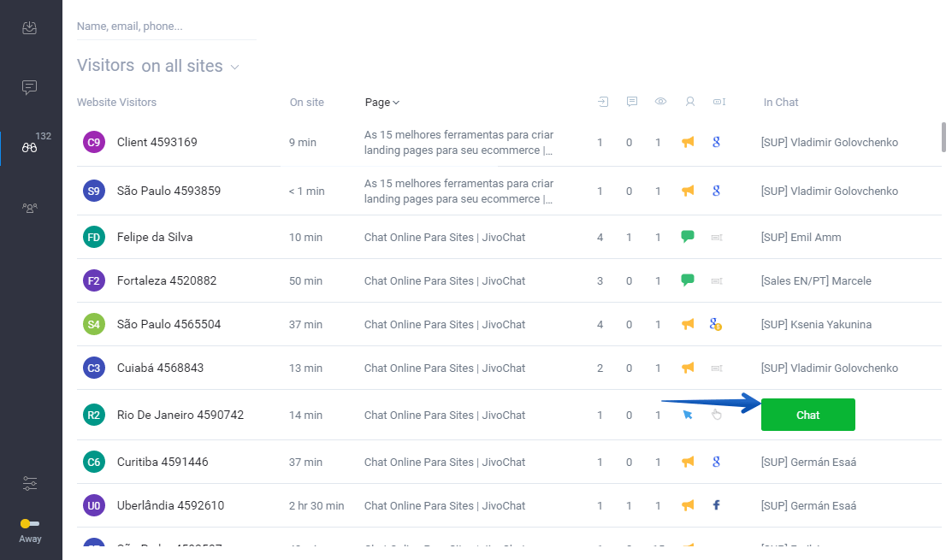Click the Chat button for Rio De Janeiro
The height and width of the screenshot is (560, 952).
(x=808, y=415)
